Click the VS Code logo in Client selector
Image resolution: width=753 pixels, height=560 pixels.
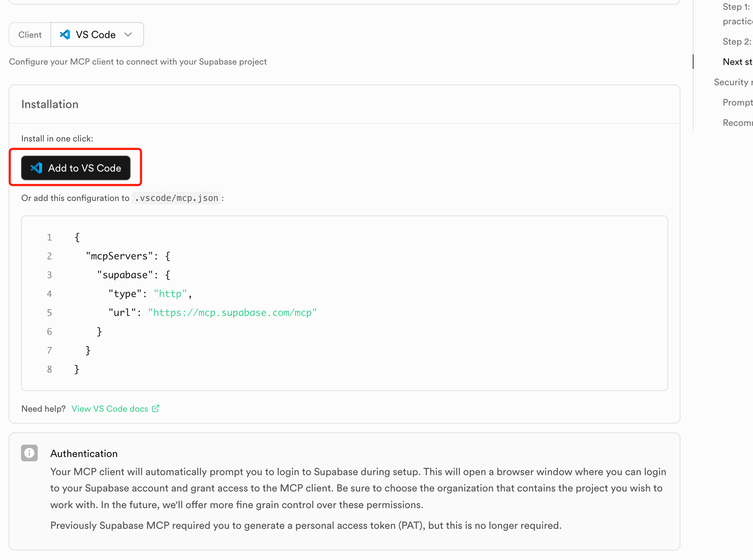coord(65,34)
